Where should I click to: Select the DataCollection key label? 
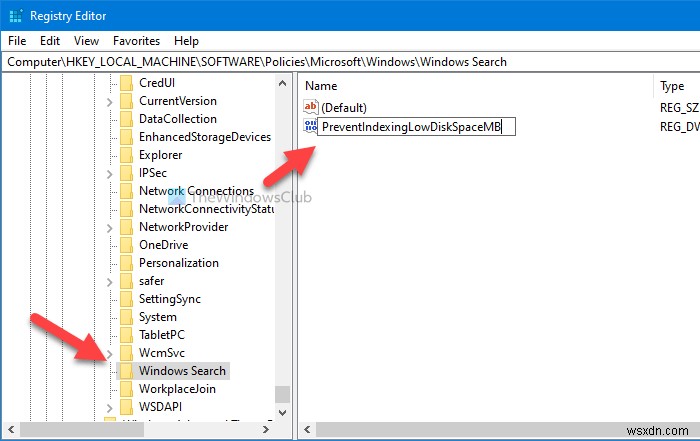click(x=178, y=119)
